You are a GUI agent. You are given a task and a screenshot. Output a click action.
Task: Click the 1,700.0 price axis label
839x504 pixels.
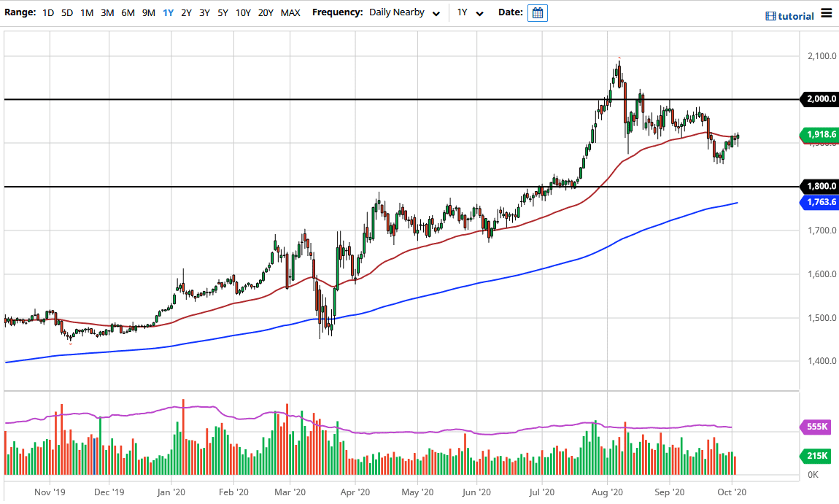click(822, 230)
